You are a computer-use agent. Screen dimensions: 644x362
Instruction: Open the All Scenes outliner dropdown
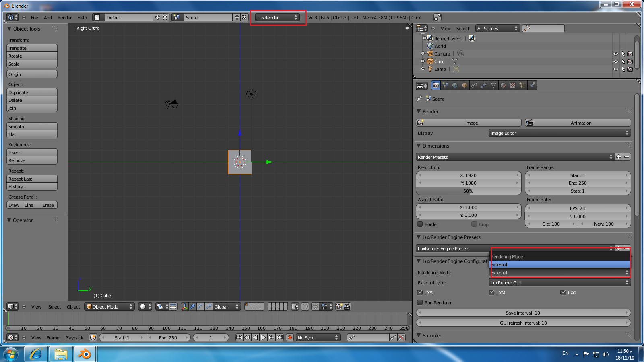[497, 28]
